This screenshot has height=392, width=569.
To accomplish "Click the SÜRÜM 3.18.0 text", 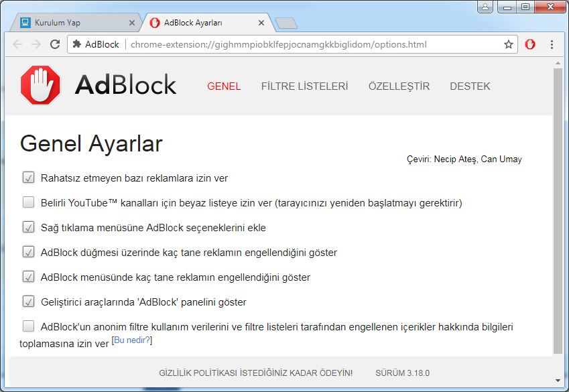I will [402, 373].
